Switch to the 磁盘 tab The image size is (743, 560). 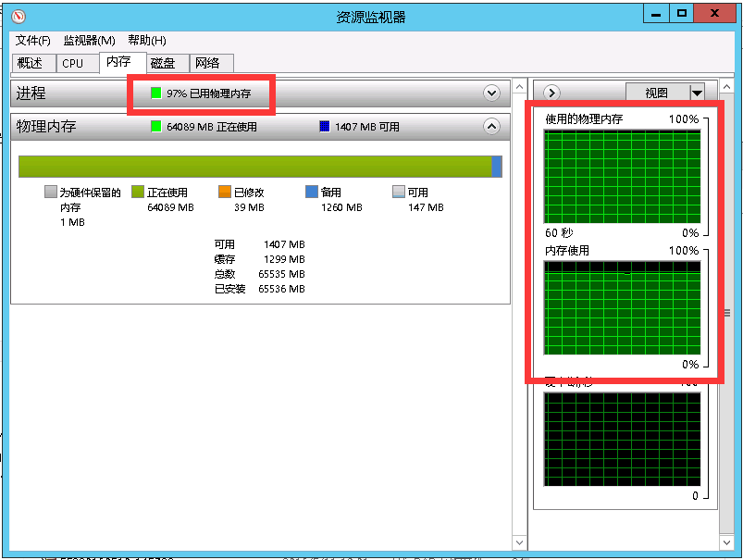click(165, 63)
